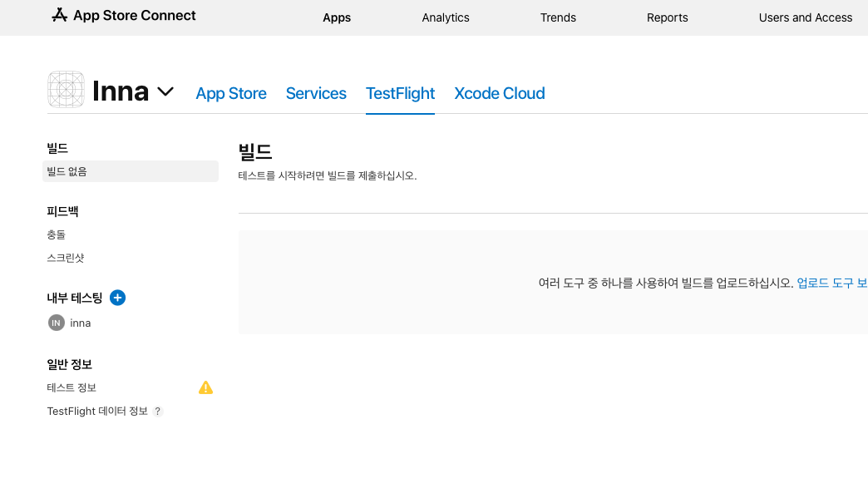Image resolution: width=868 pixels, height=498 pixels.
Task: Open the question mark help for TestFlight 데이터 정보
Action: tap(158, 412)
